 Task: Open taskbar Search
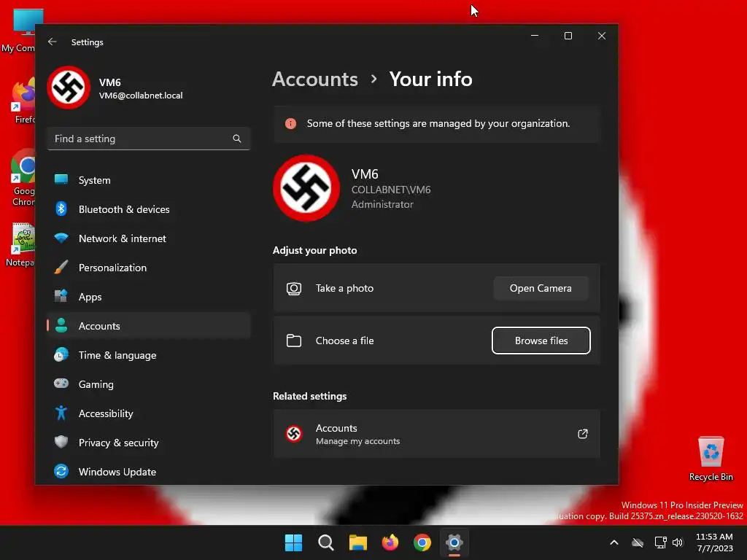[326, 542]
